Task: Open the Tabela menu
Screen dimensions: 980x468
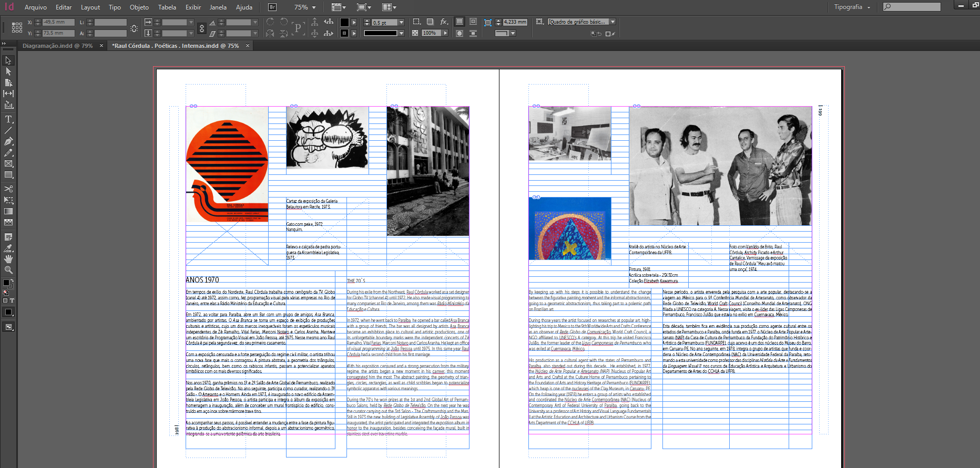Action: click(x=167, y=7)
